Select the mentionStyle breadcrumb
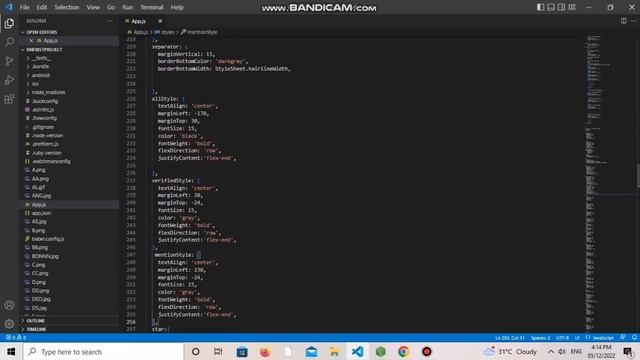Viewport: 640px width, 360px height. pyautogui.click(x=202, y=32)
